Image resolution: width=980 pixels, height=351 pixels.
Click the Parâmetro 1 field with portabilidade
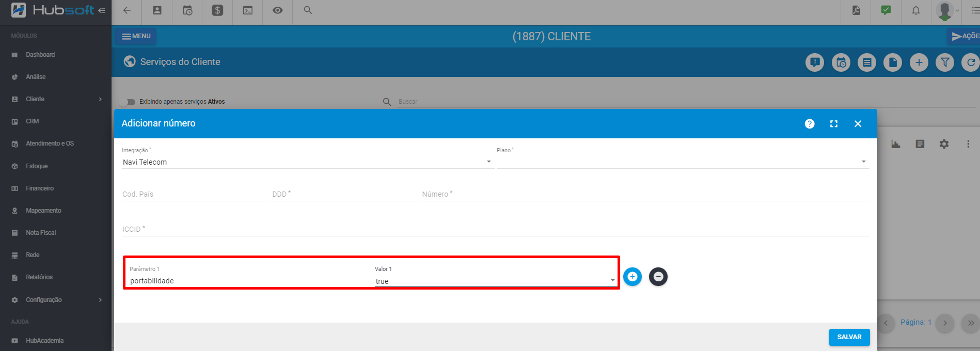(x=250, y=281)
